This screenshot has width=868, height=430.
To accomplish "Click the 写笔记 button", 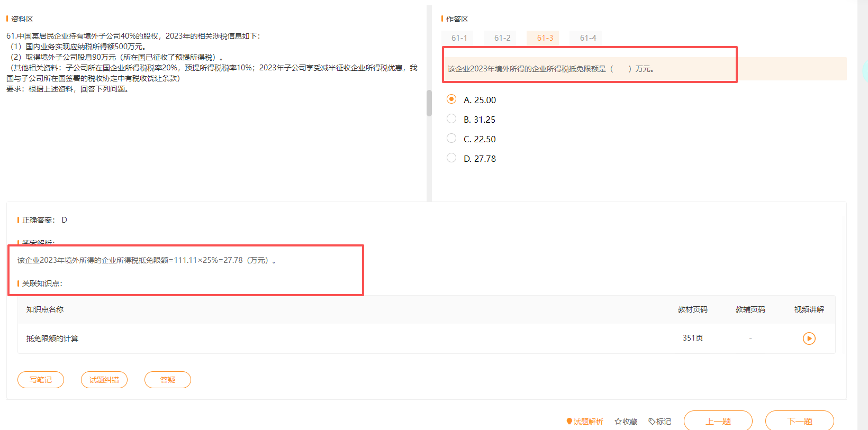I will [x=41, y=380].
